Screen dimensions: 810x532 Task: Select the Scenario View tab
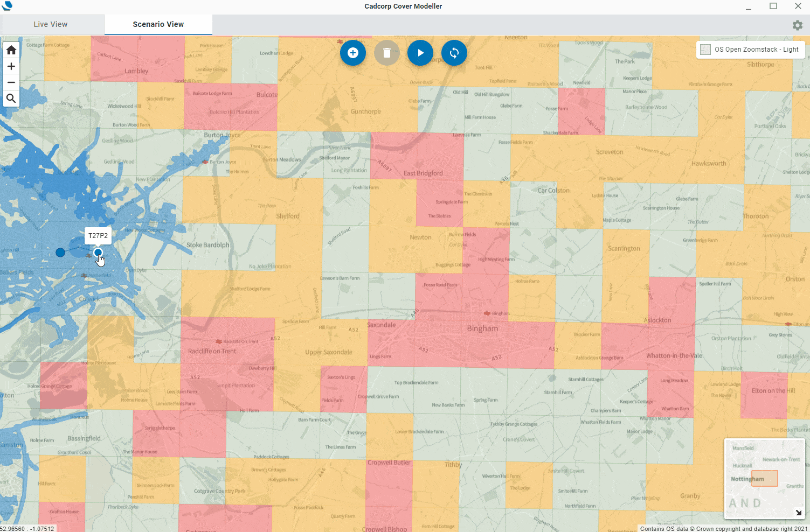click(x=158, y=24)
